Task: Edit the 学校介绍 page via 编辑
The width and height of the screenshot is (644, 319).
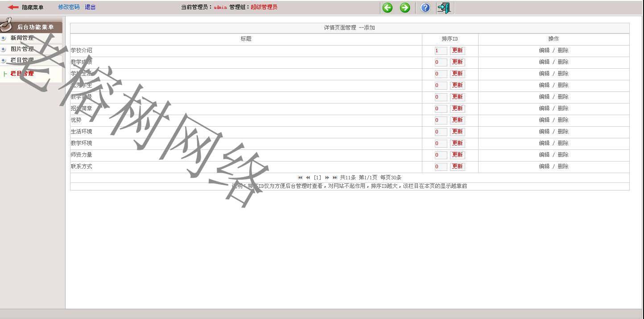Action: pyautogui.click(x=544, y=50)
